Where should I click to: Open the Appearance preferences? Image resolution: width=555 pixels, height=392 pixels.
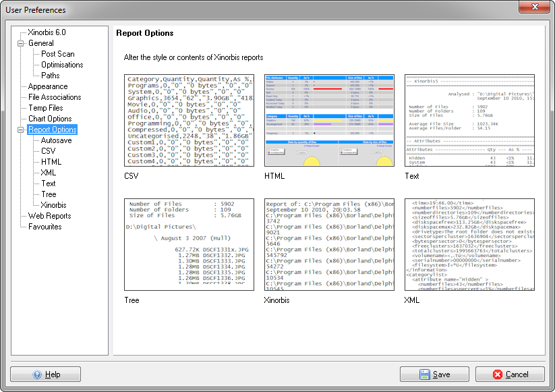(48, 86)
